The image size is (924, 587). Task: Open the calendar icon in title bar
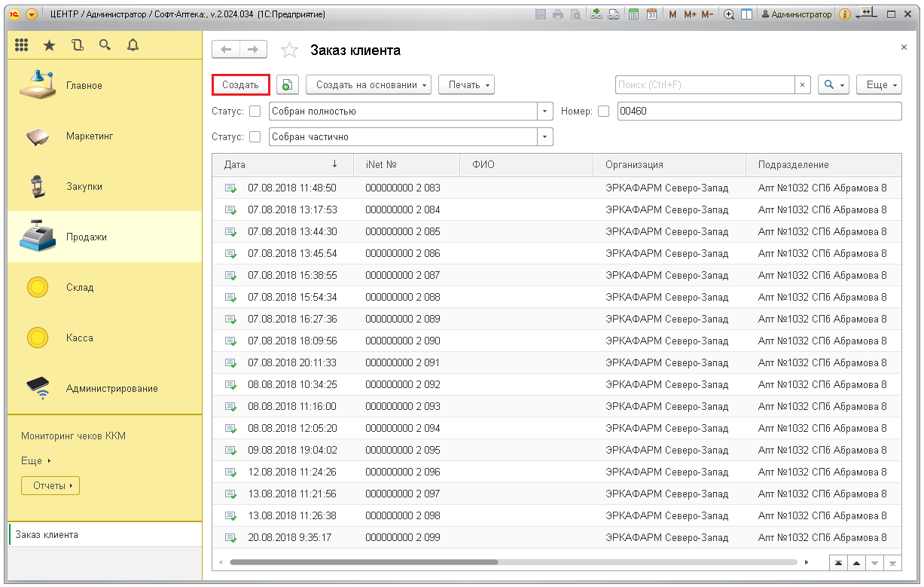point(651,14)
